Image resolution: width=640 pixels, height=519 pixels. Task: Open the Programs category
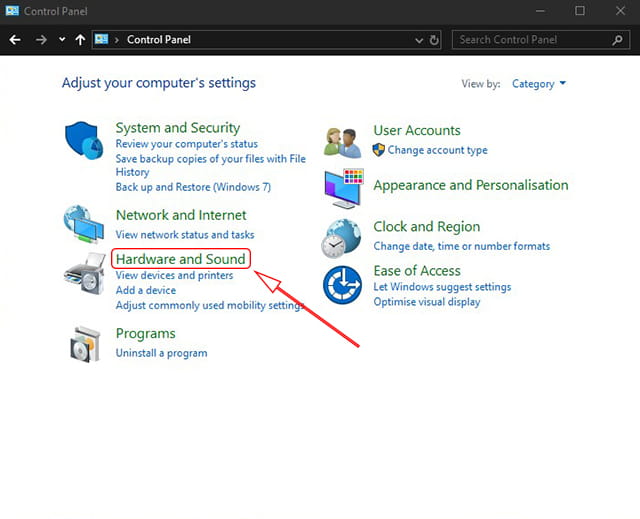[146, 333]
